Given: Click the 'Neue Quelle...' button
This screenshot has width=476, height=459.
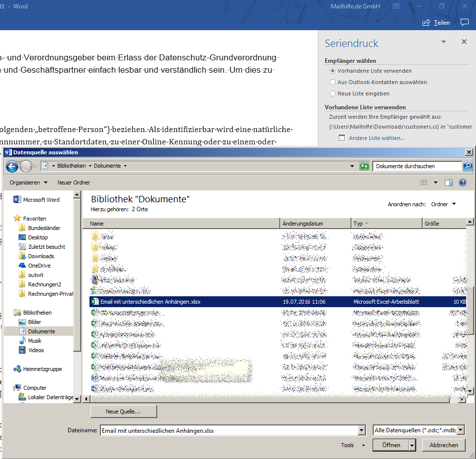Looking at the screenshot, I should (x=124, y=412).
